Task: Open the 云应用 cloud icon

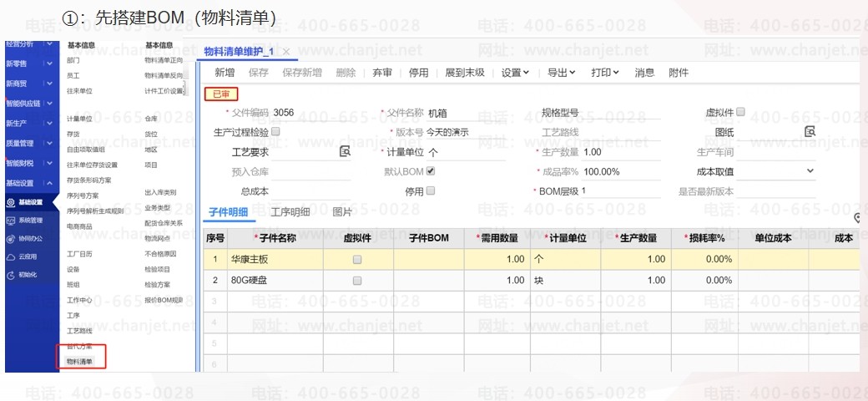Action: 11,257
